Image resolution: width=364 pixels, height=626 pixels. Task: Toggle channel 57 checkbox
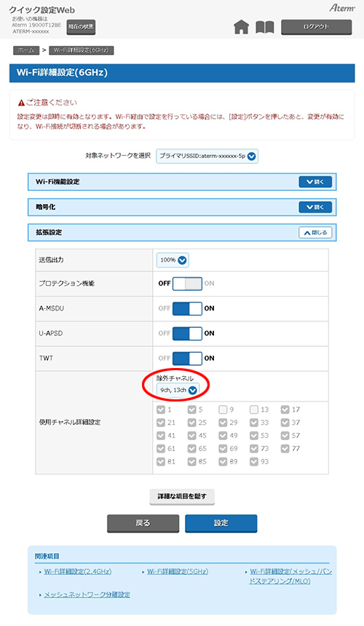pyautogui.click(x=285, y=436)
